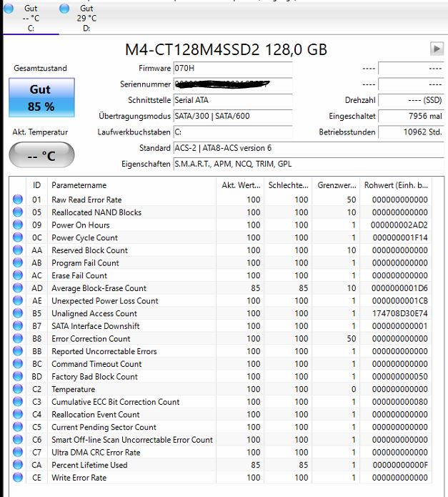
Task: Click the blue status icon of drive C: tab
Action: coord(9,9)
